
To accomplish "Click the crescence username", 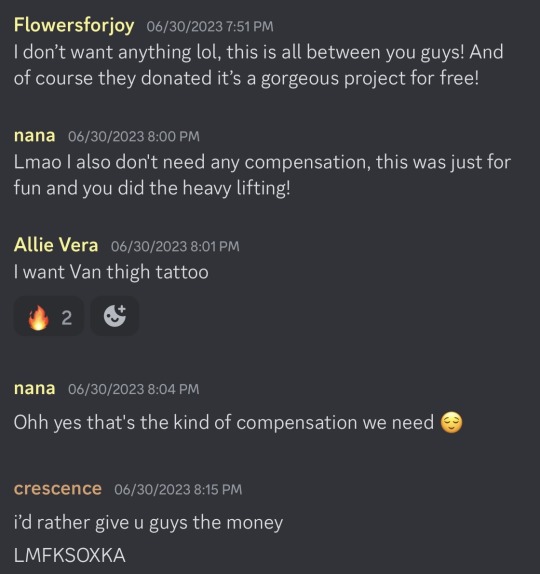I will (58, 489).
